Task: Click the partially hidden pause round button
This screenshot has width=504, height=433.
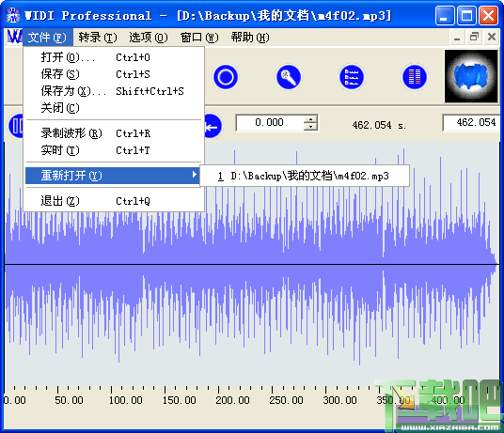Action: pyautogui.click(x=15, y=126)
